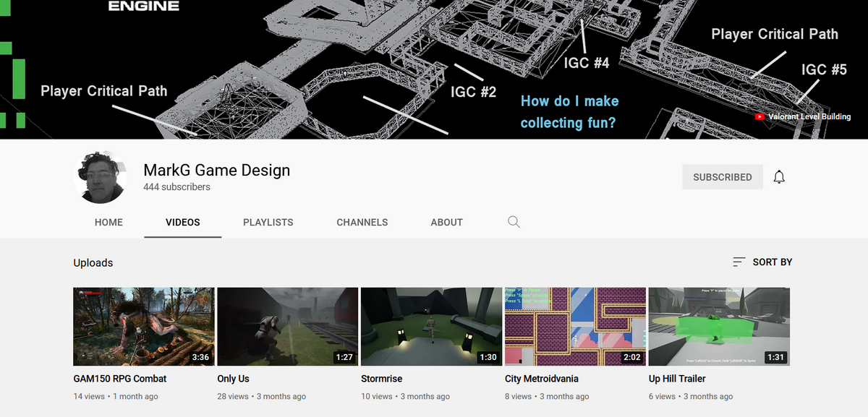Screen dimensions: 868x417
Task: Open the GAM150 RPG Combat video title
Action: (x=120, y=379)
